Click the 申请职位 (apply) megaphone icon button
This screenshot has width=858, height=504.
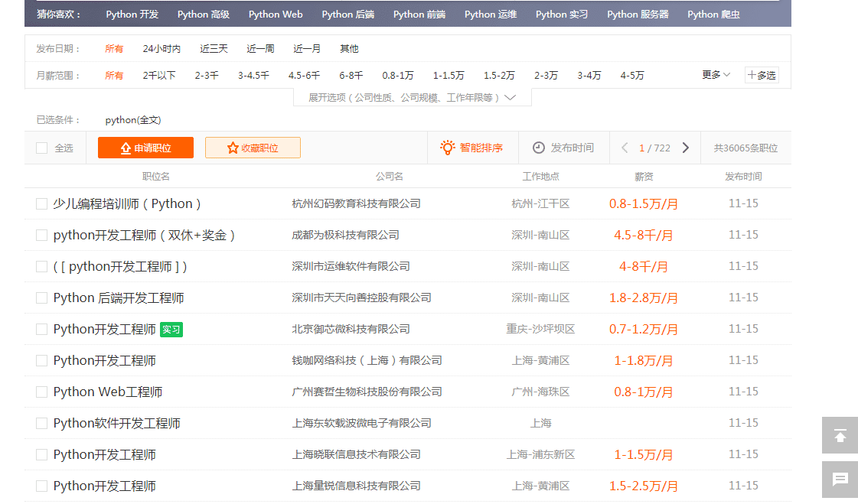145,148
